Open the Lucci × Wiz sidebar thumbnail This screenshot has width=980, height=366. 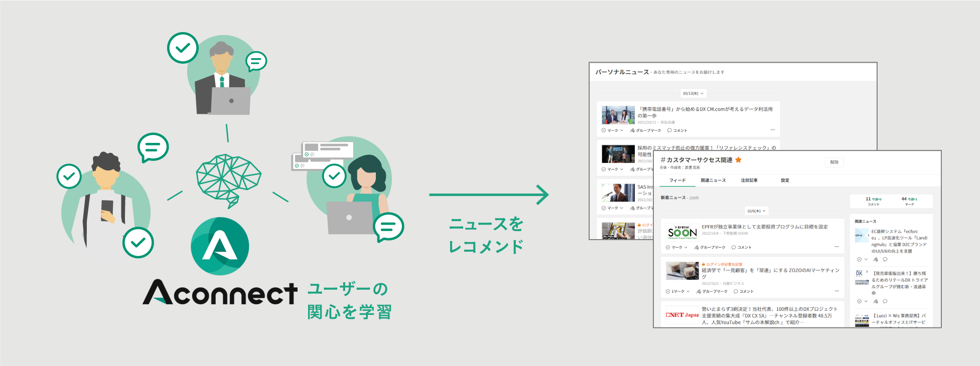tap(862, 320)
